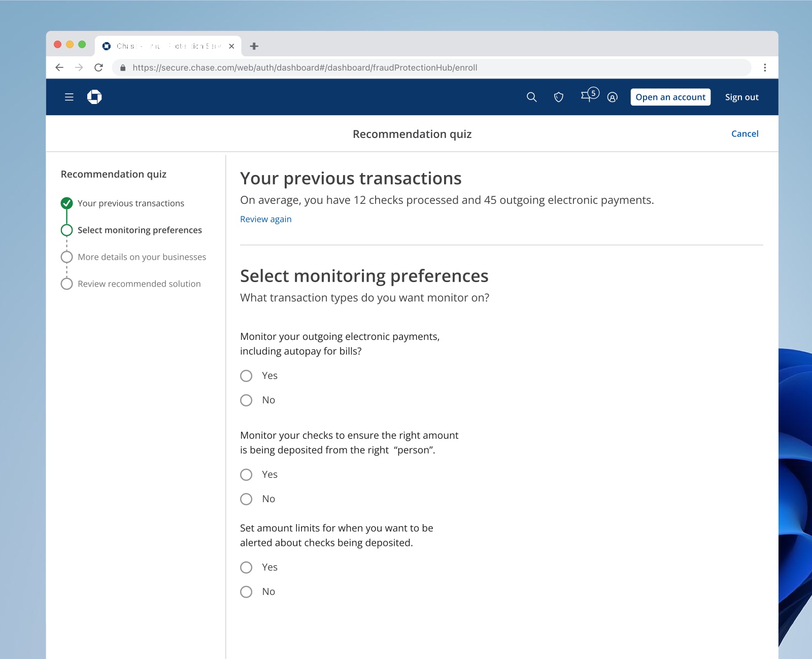Go to Your previous transactions step
This screenshot has width=812, height=659.
[x=131, y=203]
